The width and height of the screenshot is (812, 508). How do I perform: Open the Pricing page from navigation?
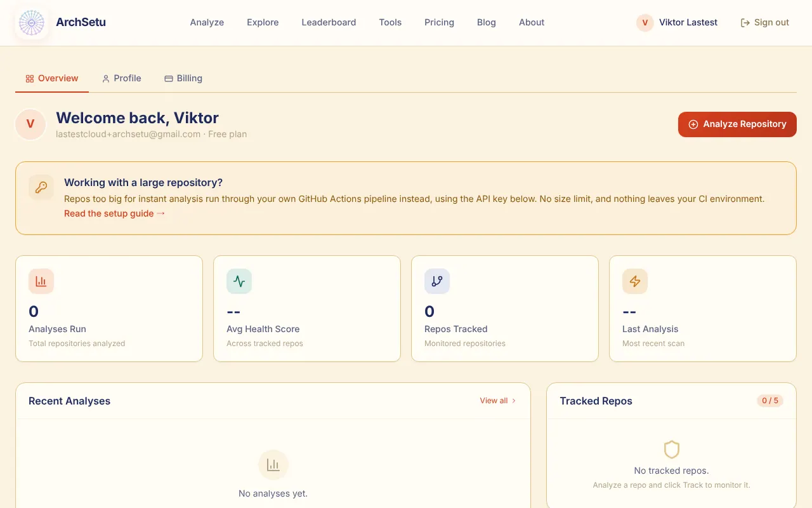click(439, 22)
